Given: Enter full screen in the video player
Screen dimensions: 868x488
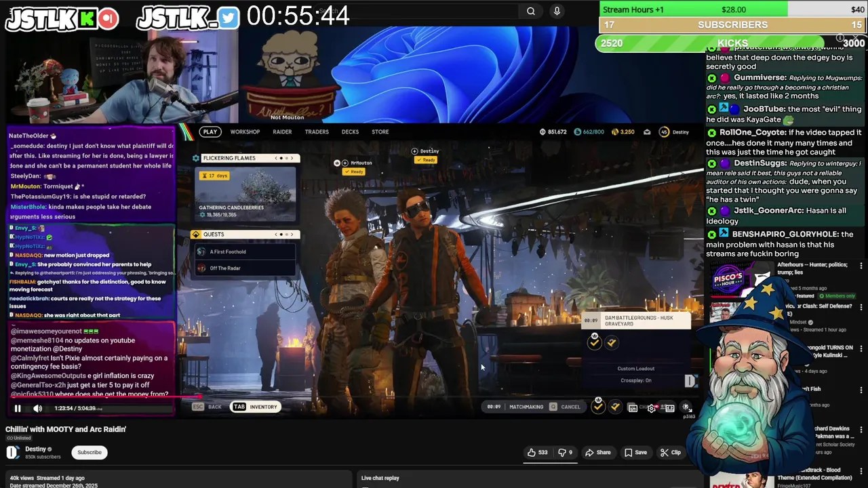Looking at the screenshot, I should tap(686, 408).
